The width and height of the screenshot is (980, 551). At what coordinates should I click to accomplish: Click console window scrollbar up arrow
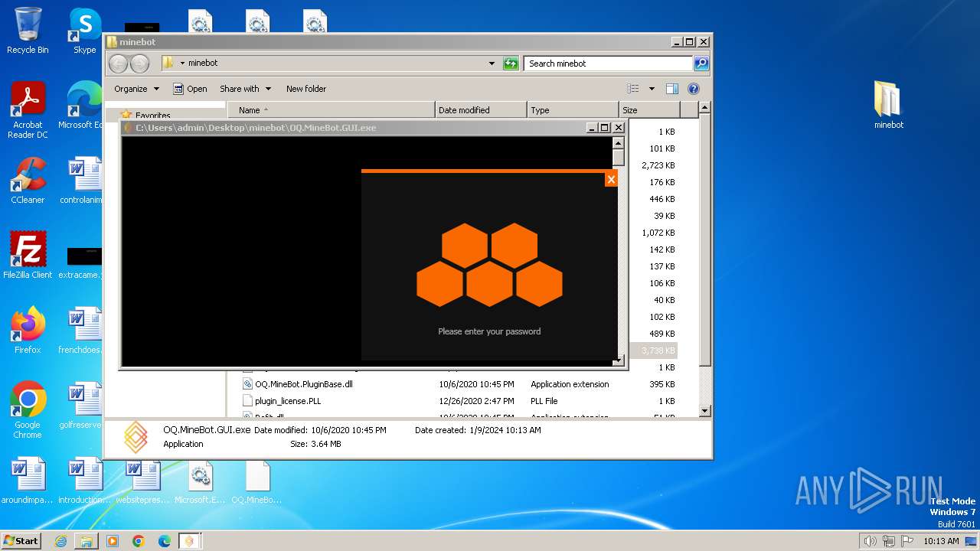pyautogui.click(x=619, y=143)
